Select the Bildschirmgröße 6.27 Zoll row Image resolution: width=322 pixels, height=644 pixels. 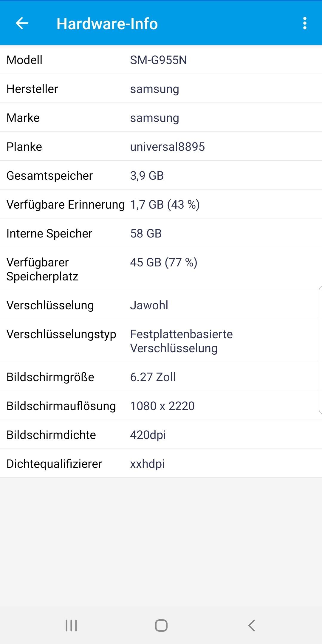(161, 377)
